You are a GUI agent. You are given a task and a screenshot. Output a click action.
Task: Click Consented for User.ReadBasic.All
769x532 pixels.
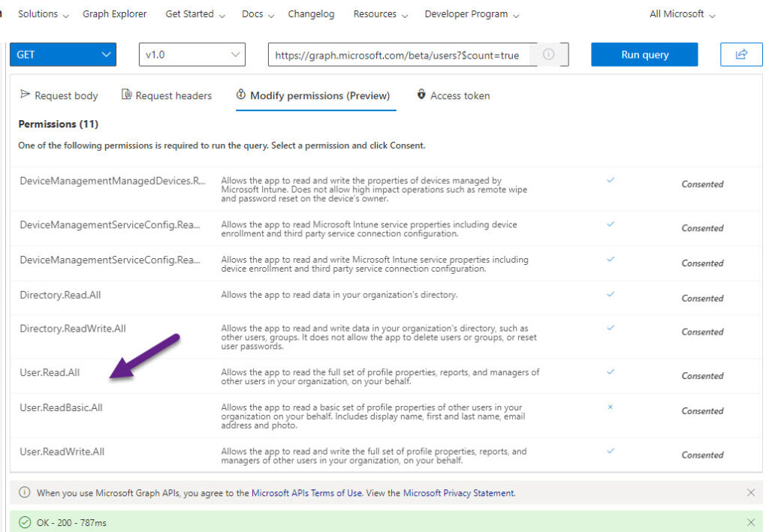pos(702,410)
